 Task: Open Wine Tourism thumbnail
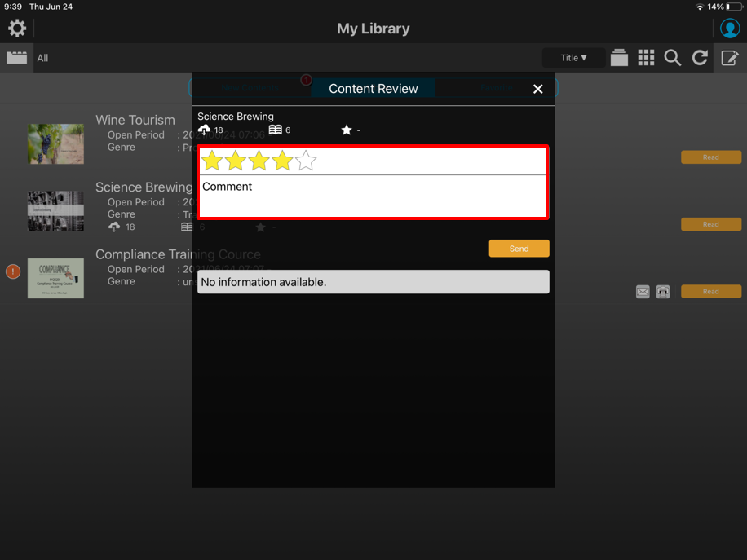[55, 144]
